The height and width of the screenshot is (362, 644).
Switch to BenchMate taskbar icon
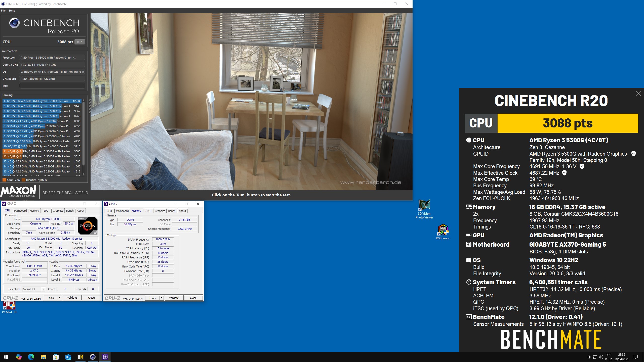[80, 357]
